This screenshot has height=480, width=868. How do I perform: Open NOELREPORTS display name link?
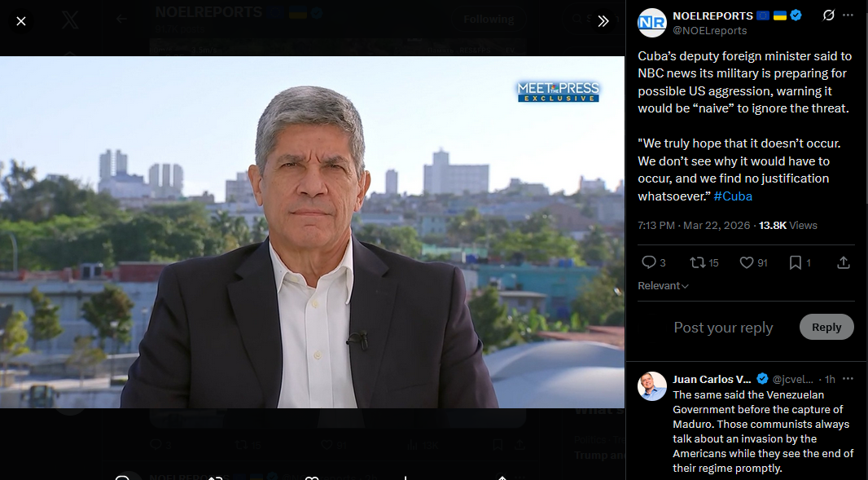(x=713, y=15)
